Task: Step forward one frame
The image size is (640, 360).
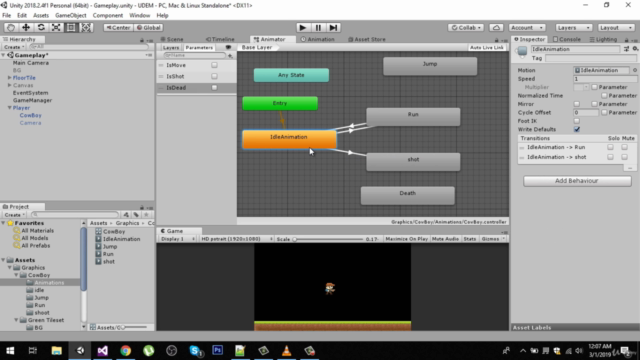Action: point(333,27)
